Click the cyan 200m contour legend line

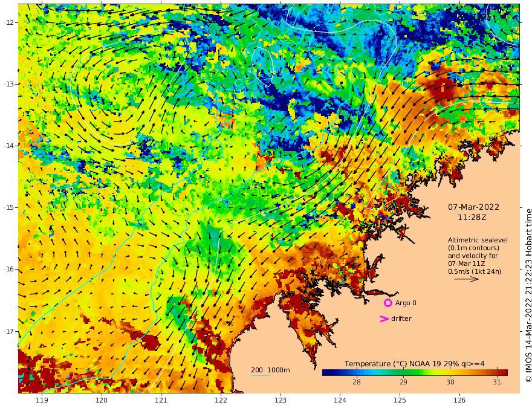tap(261, 375)
